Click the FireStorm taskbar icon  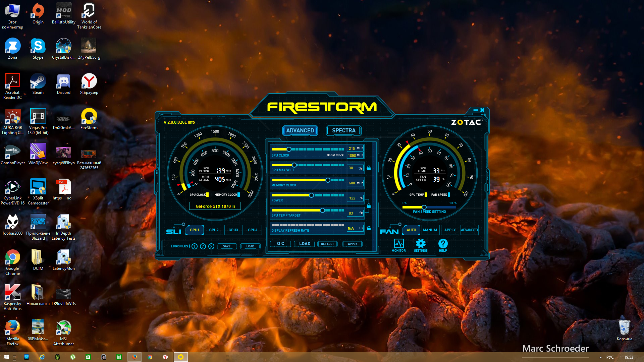[180, 357]
